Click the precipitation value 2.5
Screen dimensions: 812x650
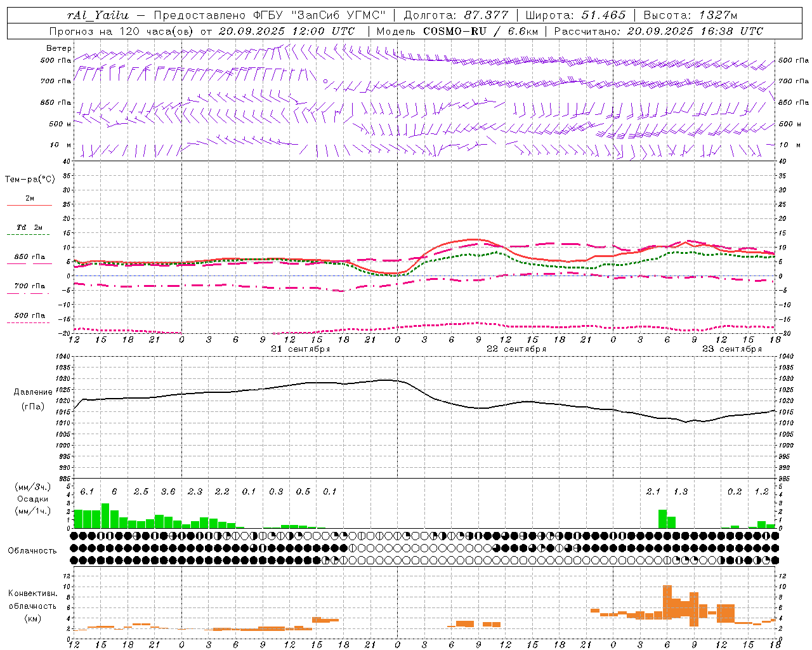(x=141, y=492)
